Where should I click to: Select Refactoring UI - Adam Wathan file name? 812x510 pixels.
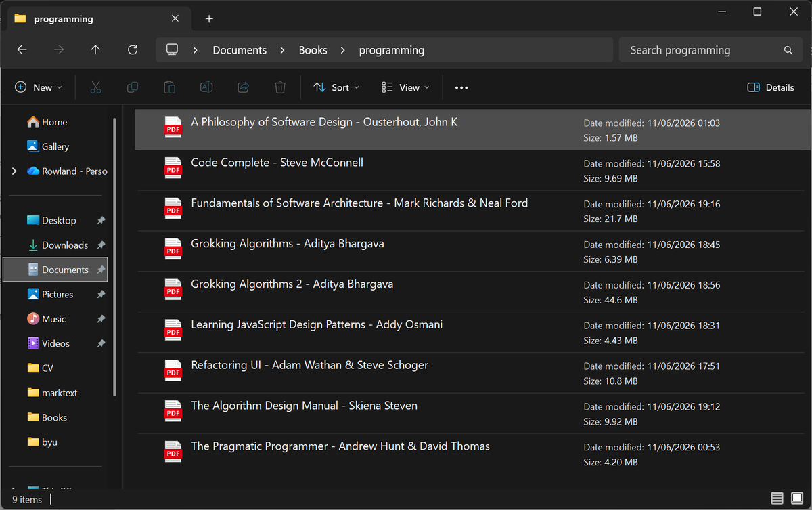tap(309, 365)
